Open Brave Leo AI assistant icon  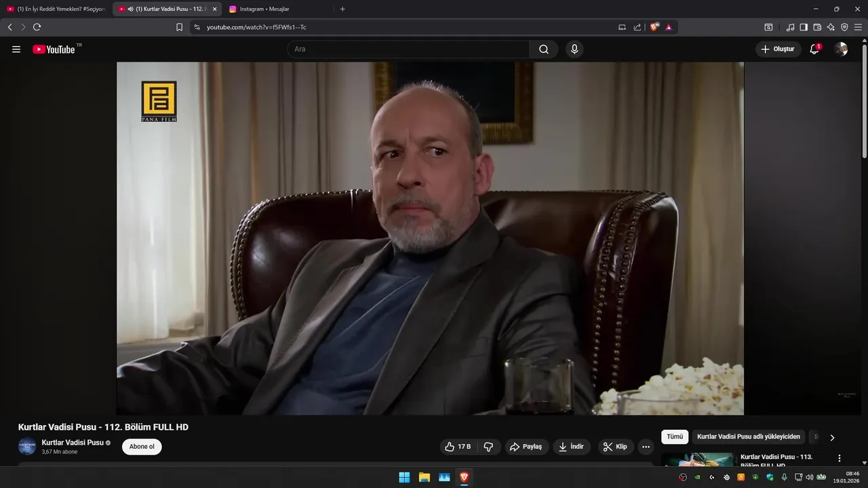tap(831, 27)
